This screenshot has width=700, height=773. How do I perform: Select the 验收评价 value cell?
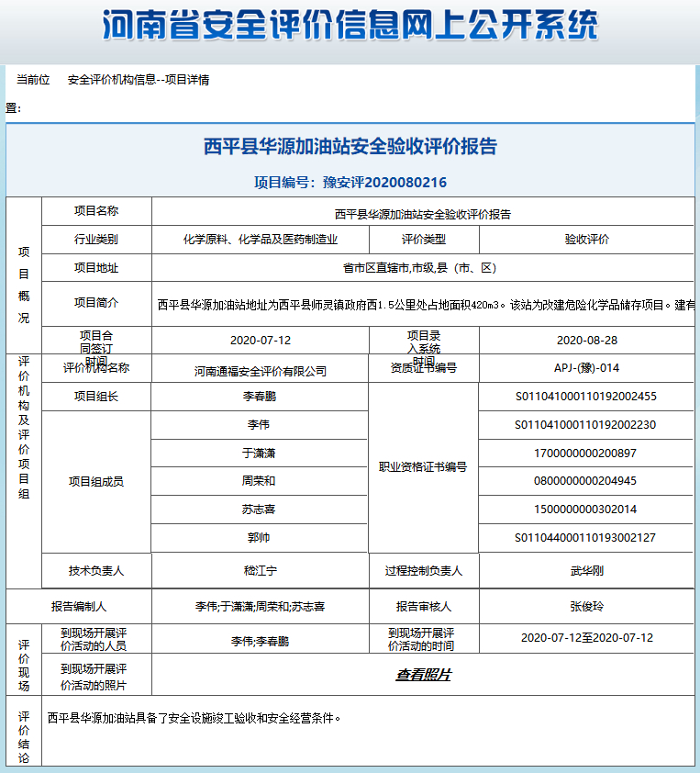[x=587, y=240]
